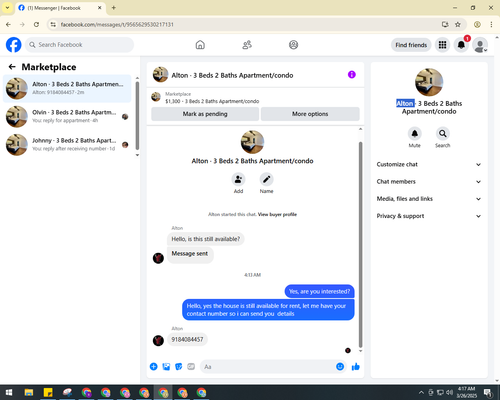Screen dimensions: 500x400
Task: Open the Friends icon in top navigation
Action: point(247,45)
